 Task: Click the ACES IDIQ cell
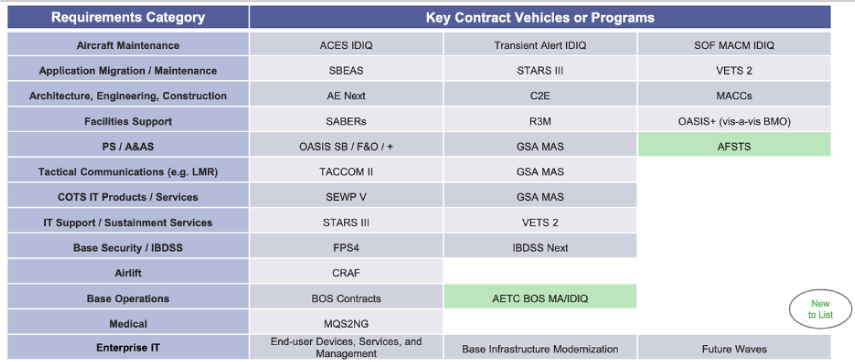[346, 45]
